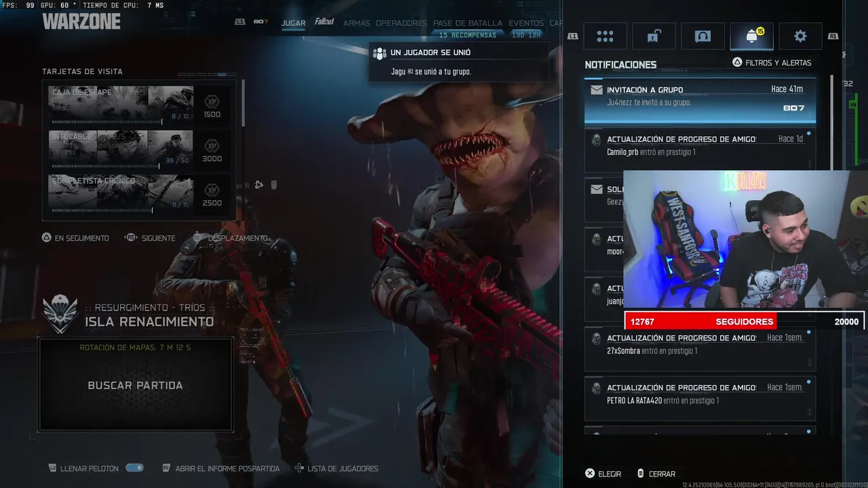Click 15 Recompensas badge under Pase de Batalla

[467, 35]
